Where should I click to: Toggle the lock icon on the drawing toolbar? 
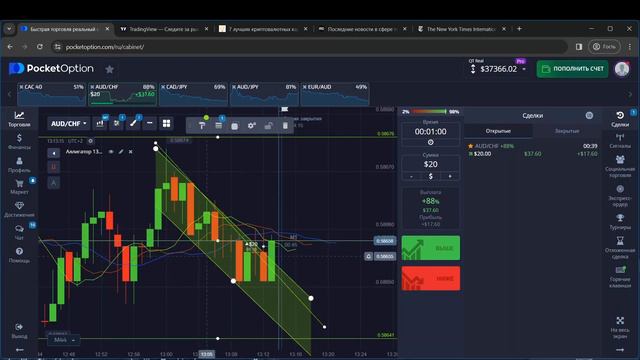pyautogui.click(x=268, y=126)
